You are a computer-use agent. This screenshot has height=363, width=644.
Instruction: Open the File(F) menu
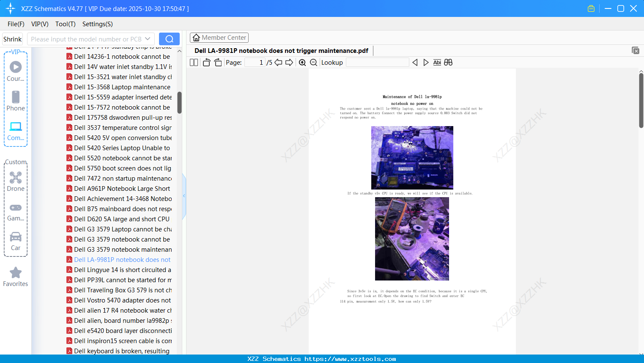[x=16, y=24]
